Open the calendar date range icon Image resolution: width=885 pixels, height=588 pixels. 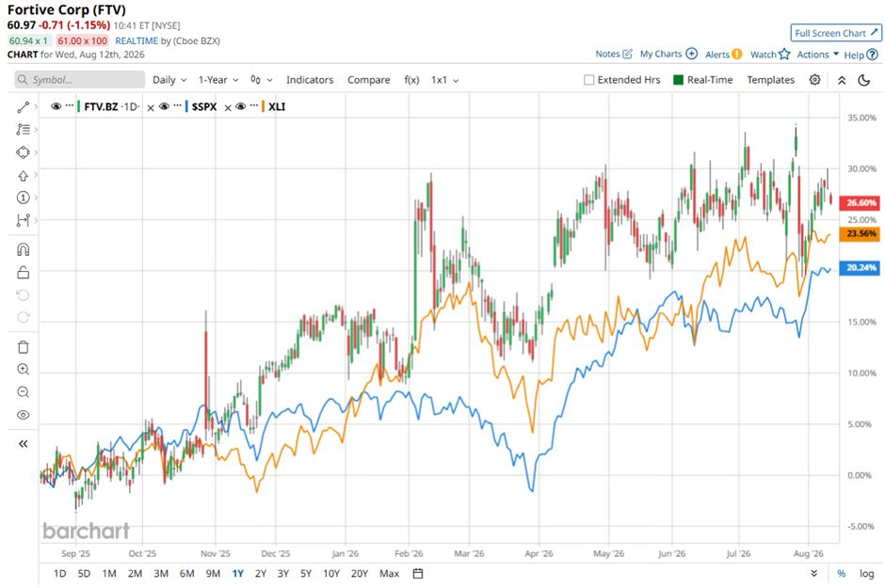(418, 573)
